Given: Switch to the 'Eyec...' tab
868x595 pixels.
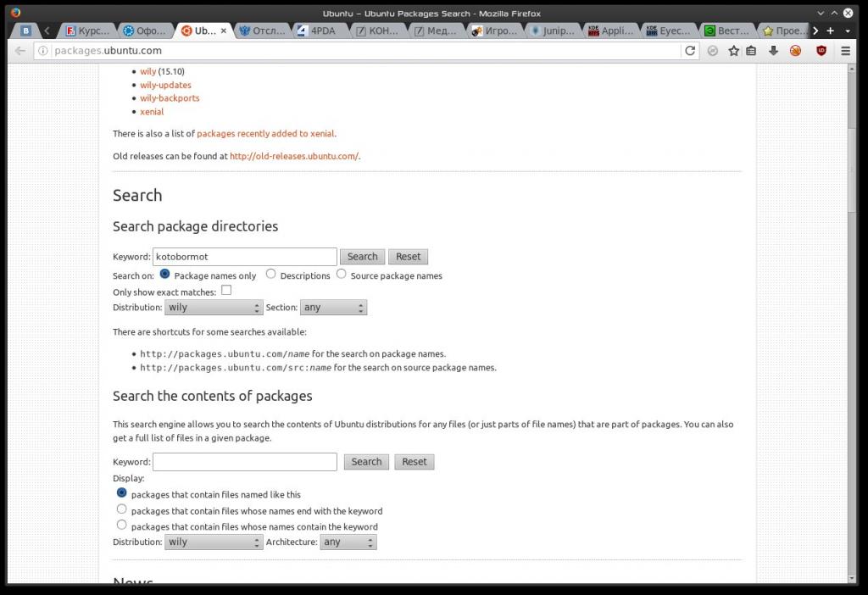Looking at the screenshot, I should (670, 31).
